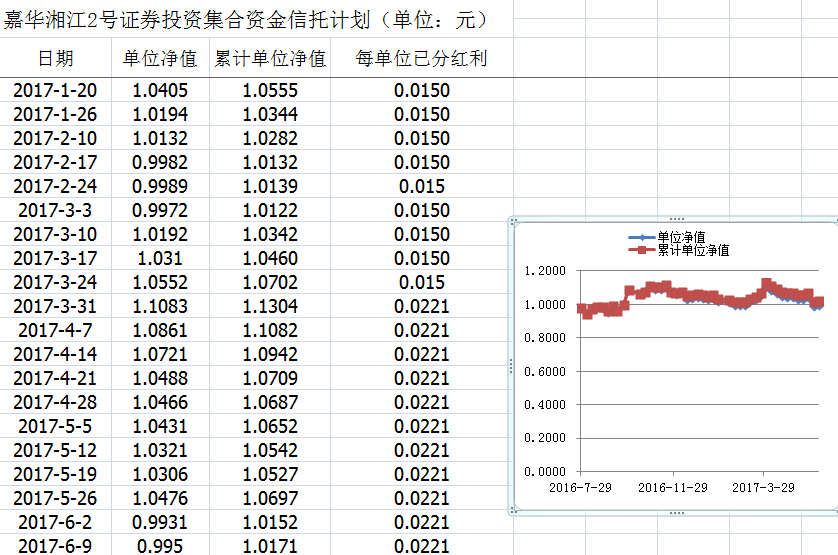Select the 日期 column header cell

[x=55, y=59]
